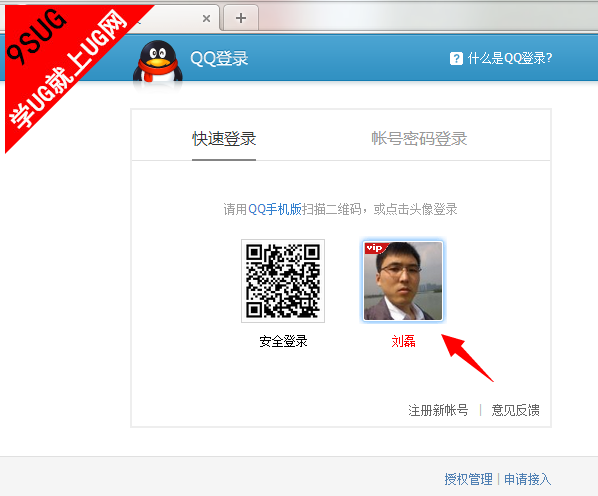Click 注册新帐号 to register
This screenshot has height=496, width=598.
coord(438,410)
